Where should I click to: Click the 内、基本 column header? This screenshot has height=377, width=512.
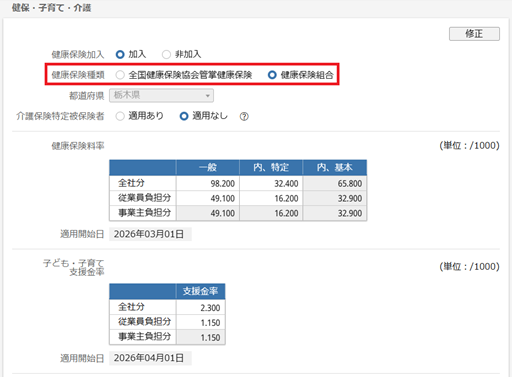coord(335,167)
